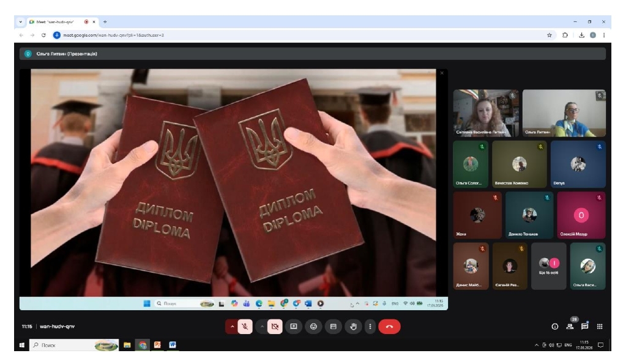
Task: Bookmark this page with star icon
Action: coord(550,35)
